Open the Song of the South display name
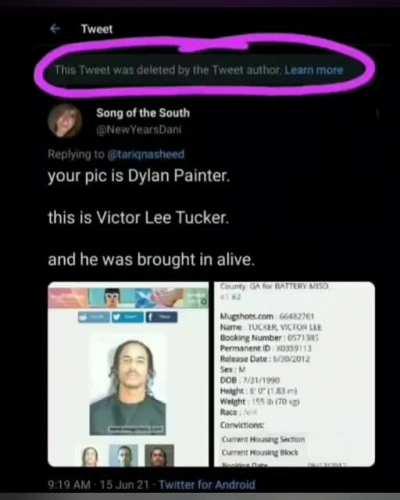This screenshot has width=400, height=500. coord(143,113)
